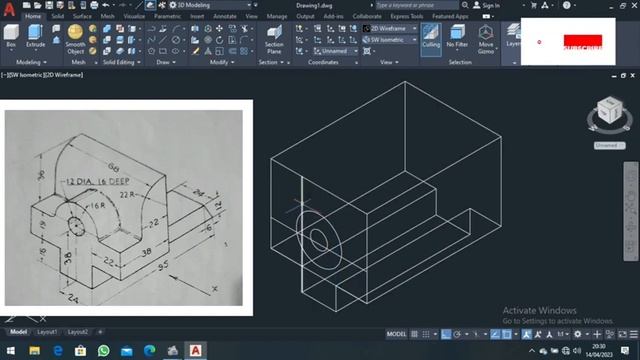Click the Workspace Switching gear in status bar

pos(578,334)
